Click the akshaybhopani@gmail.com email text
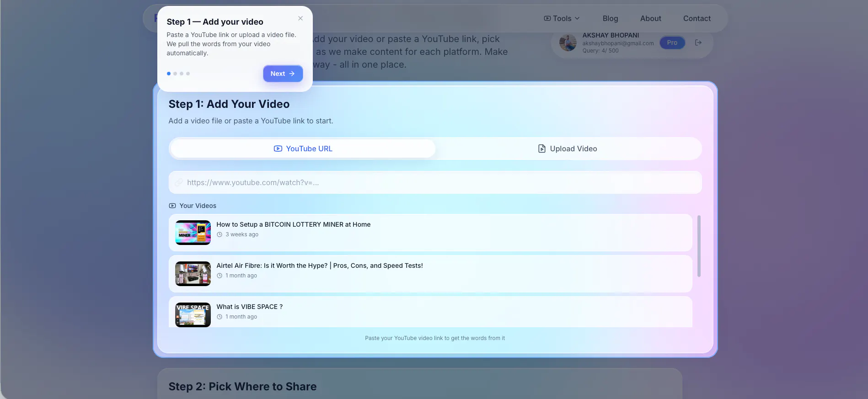 (x=618, y=43)
